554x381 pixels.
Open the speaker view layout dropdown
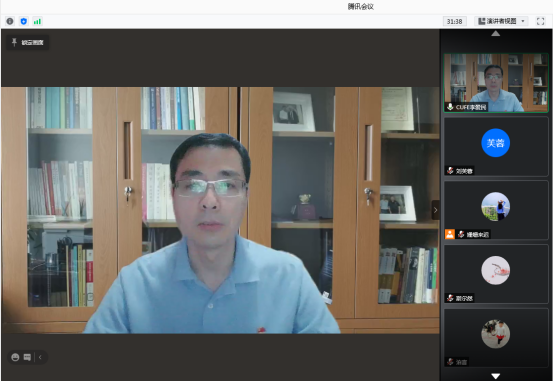pos(501,21)
